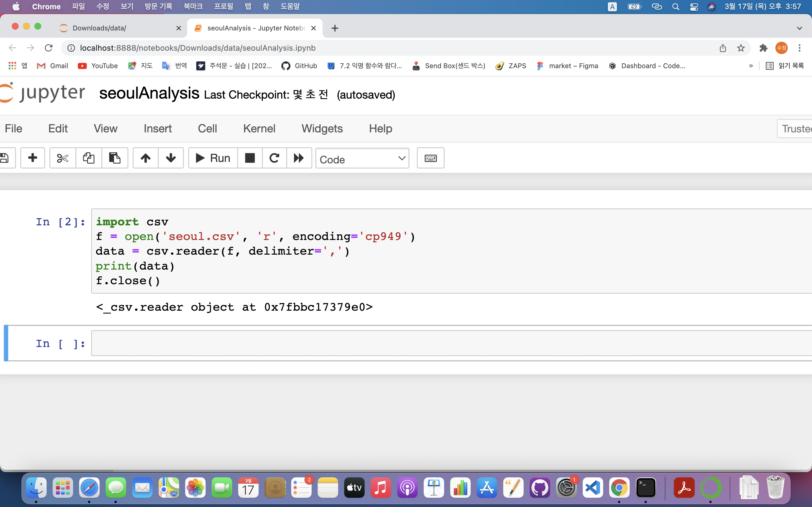
Task: Open the command palette keyboard icon
Action: (x=430, y=158)
